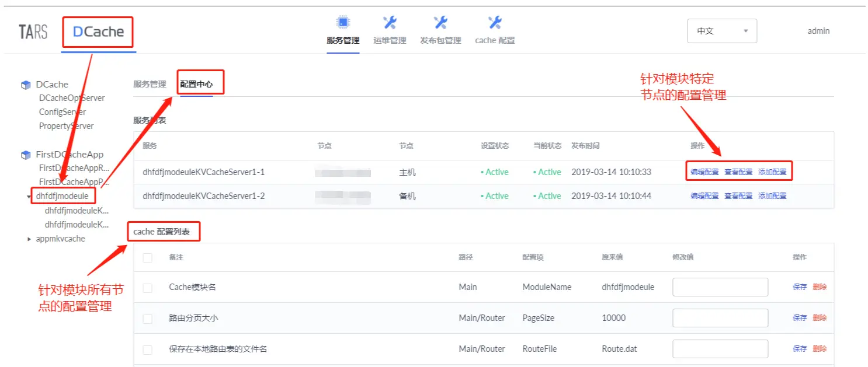Focus the 修改值 input for ModuleName
This screenshot has height=367, width=868.
tap(720, 287)
